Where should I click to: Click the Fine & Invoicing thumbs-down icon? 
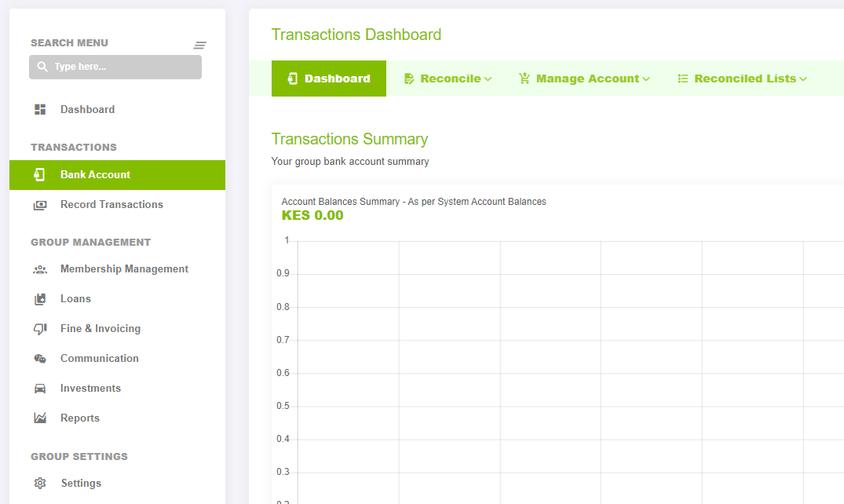point(40,328)
